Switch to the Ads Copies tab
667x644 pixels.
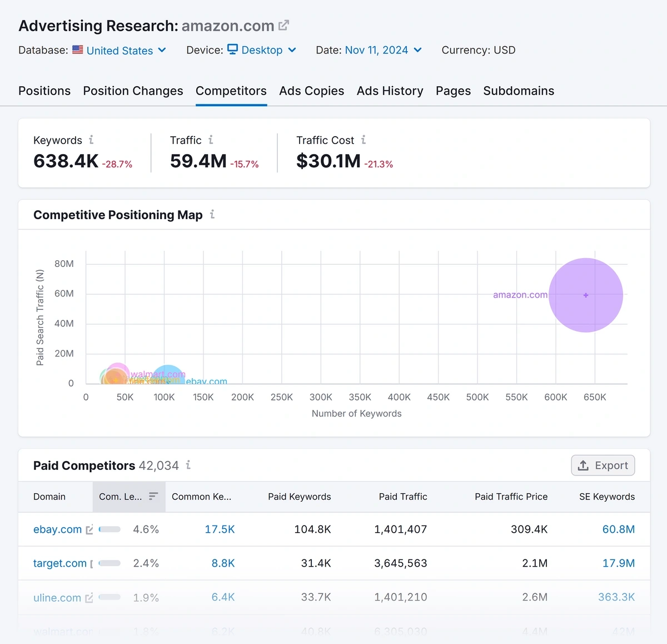click(x=312, y=91)
